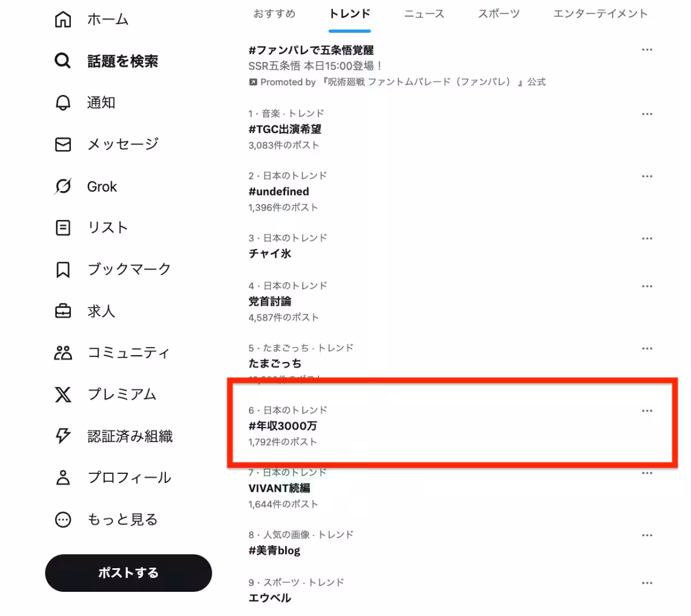
Task: Open the ホーム sidebar icon
Action: (63, 19)
